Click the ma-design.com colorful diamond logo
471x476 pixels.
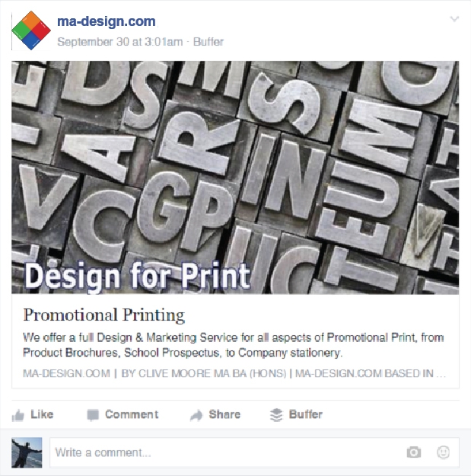[31, 31]
